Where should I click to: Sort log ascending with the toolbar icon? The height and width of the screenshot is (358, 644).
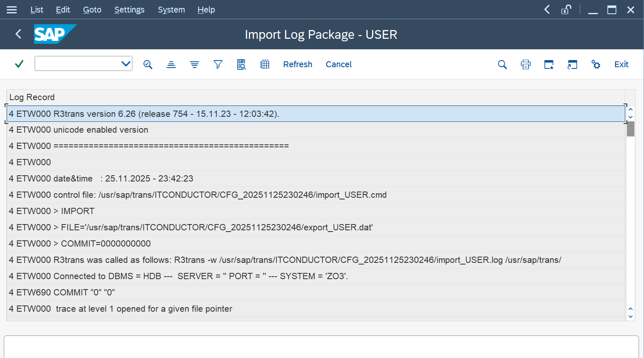coord(171,64)
